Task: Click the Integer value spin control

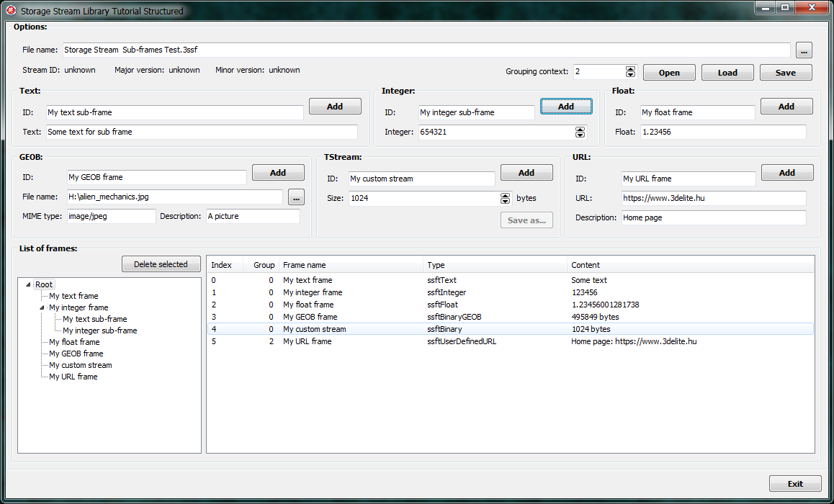Action: (x=580, y=132)
